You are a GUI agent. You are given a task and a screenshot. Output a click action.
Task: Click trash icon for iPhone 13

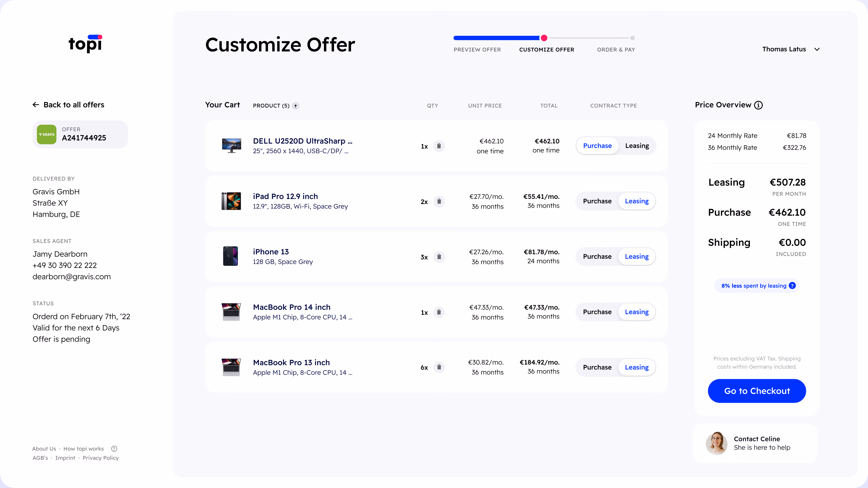[x=439, y=257]
